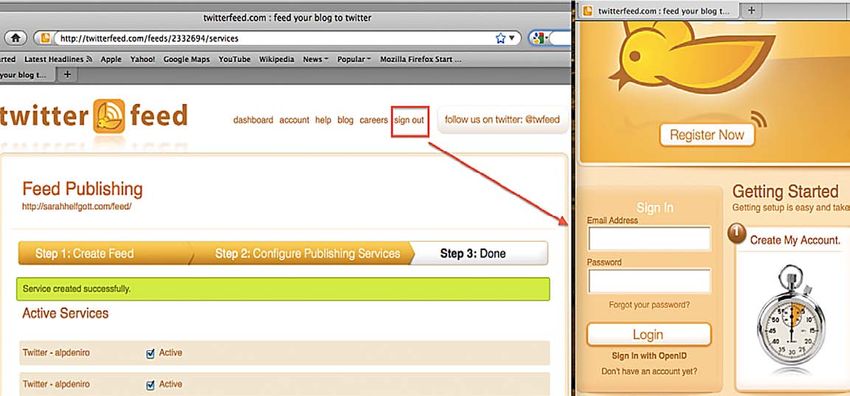Image resolution: width=850 pixels, height=396 pixels.
Task: Open a new tab with plus icon in left window
Action: point(67,74)
